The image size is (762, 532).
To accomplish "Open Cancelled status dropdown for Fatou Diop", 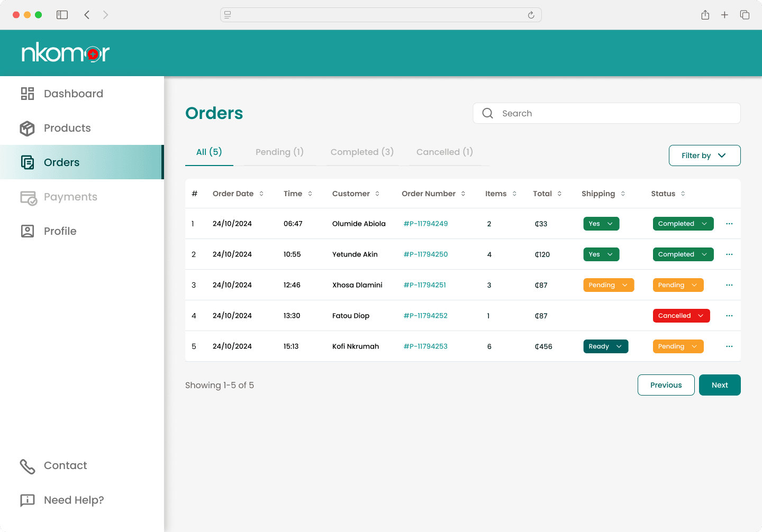I will pos(681,316).
